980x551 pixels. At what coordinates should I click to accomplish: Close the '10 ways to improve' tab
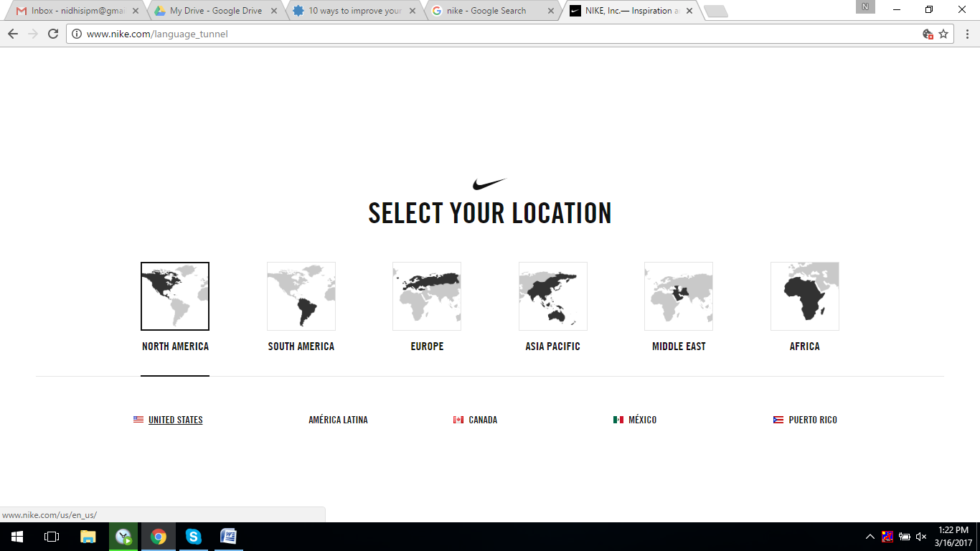[413, 11]
